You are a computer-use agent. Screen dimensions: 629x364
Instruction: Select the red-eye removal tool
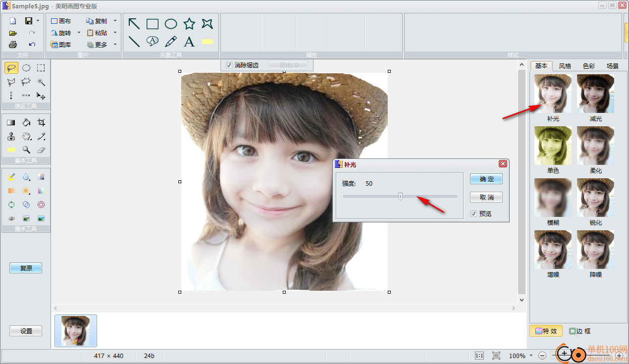pos(12,218)
